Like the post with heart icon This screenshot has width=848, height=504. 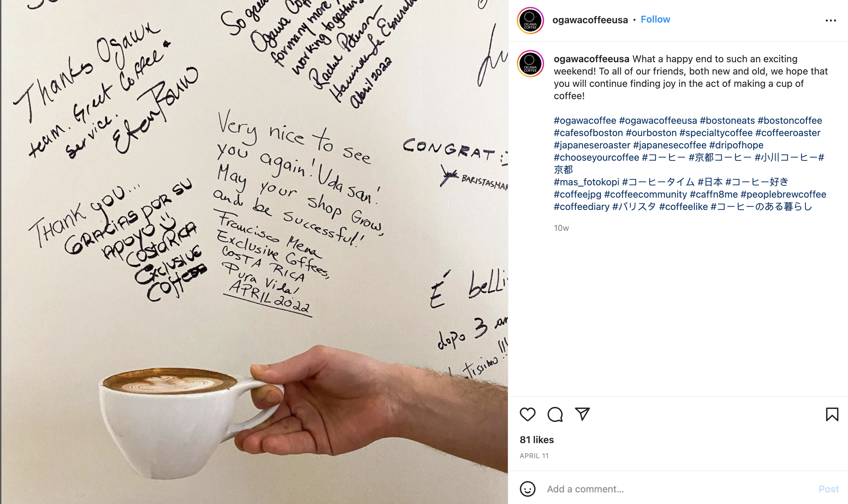(x=527, y=414)
